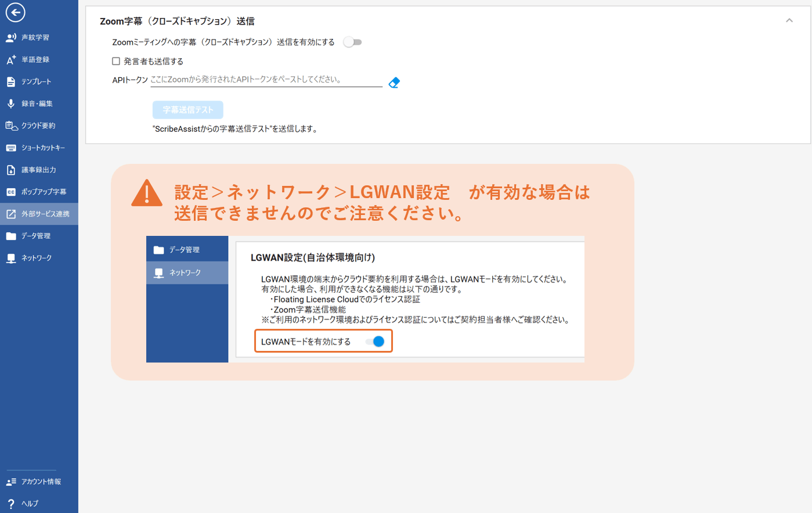Click the eraser icon beside API token
The height and width of the screenshot is (513, 812).
tap(394, 82)
